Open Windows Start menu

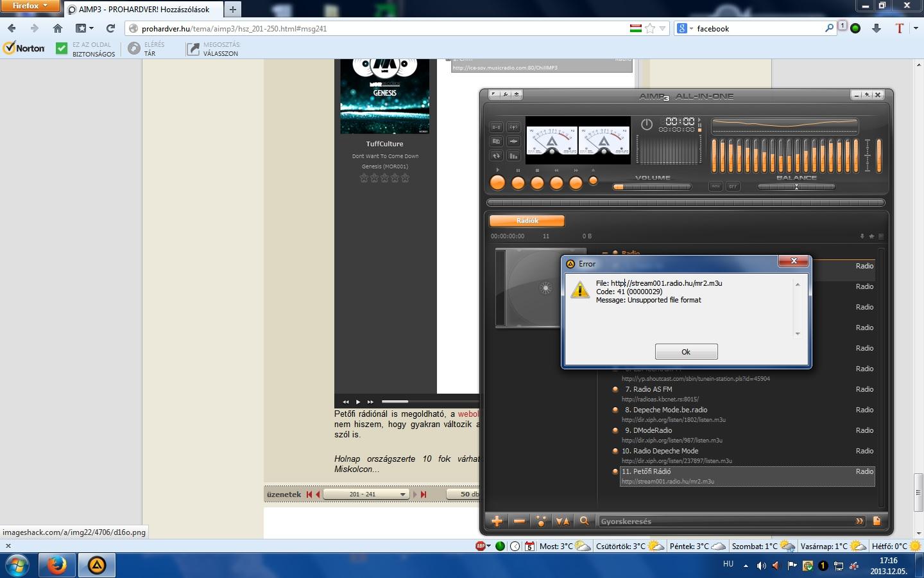point(17,566)
